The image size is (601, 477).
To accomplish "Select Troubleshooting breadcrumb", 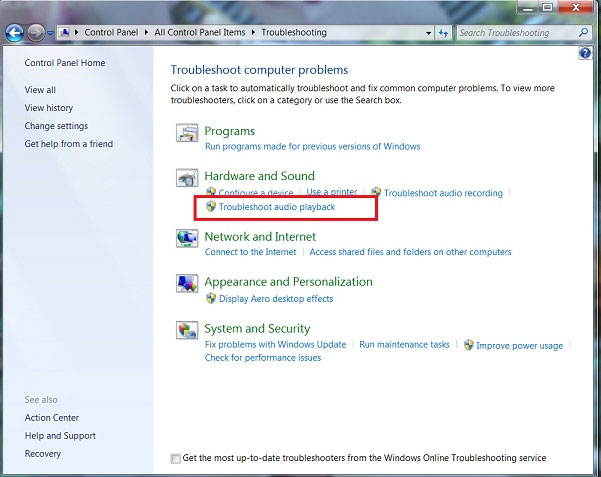I will pos(294,33).
